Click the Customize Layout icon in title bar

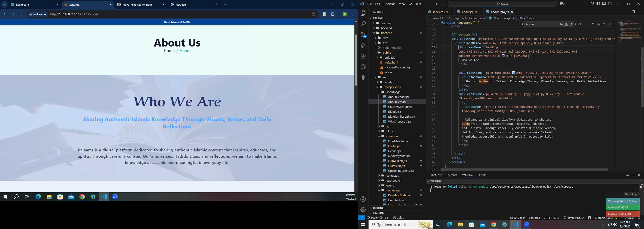click(x=592, y=4)
